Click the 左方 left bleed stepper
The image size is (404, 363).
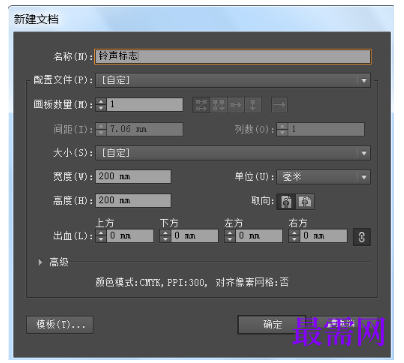point(230,236)
